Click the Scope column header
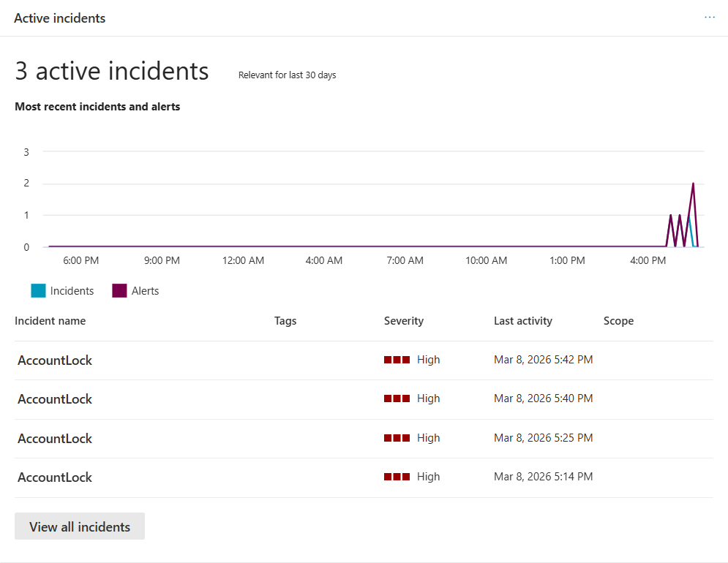The image size is (728, 563). click(x=618, y=321)
